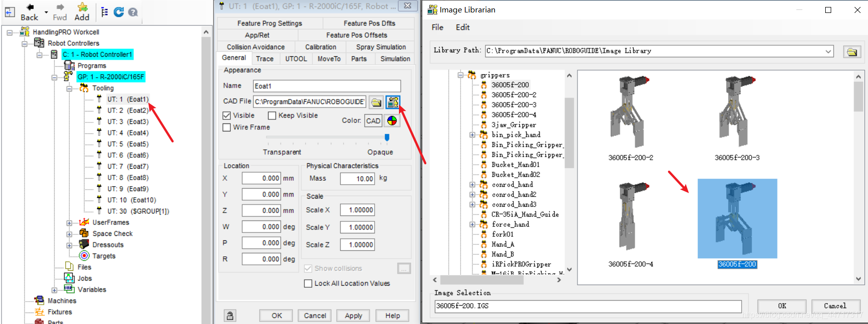The height and width of the screenshot is (324, 868).
Task: Select the Files node
Action: [84, 267]
